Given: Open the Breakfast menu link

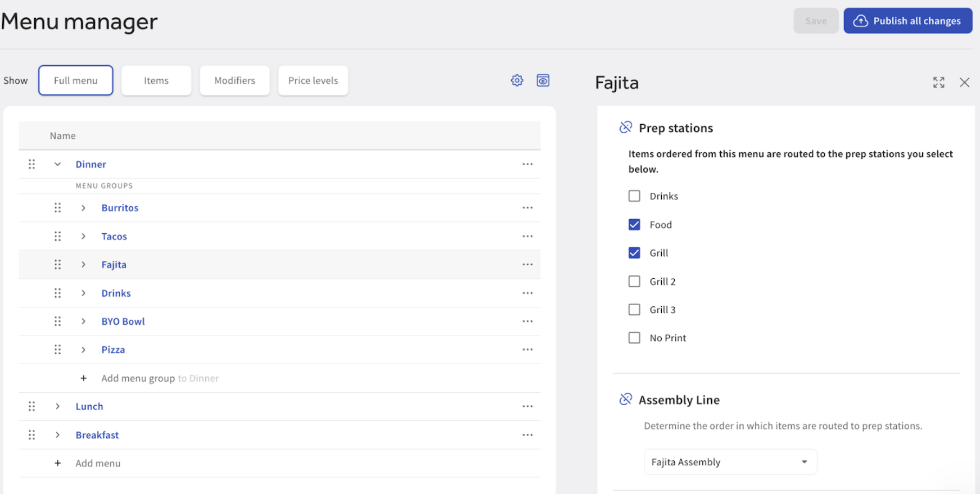Looking at the screenshot, I should [x=97, y=435].
